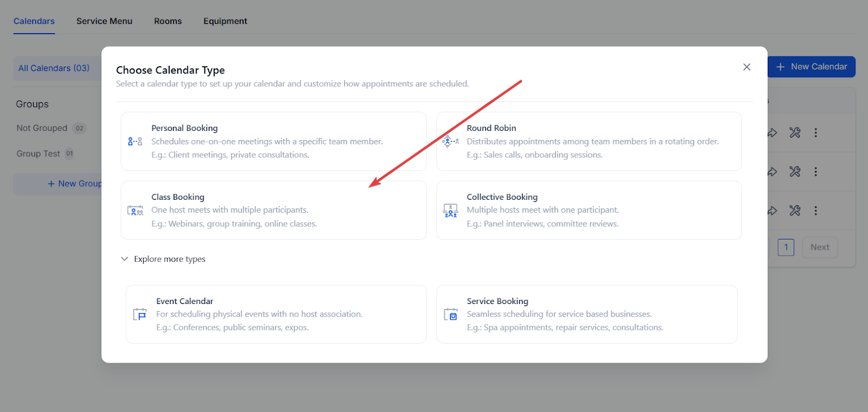
Task: Switch to the Calendars tab
Action: pos(34,21)
